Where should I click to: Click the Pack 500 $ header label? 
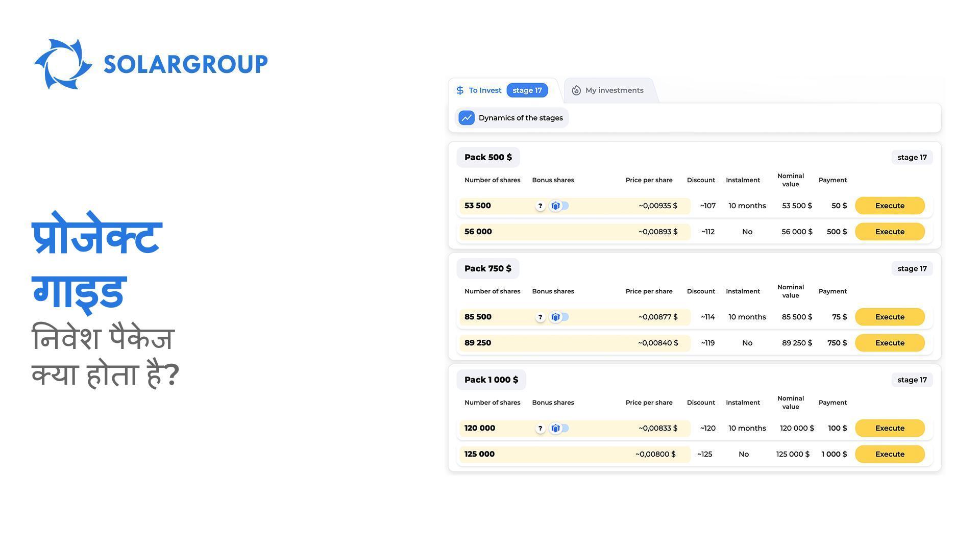point(487,157)
